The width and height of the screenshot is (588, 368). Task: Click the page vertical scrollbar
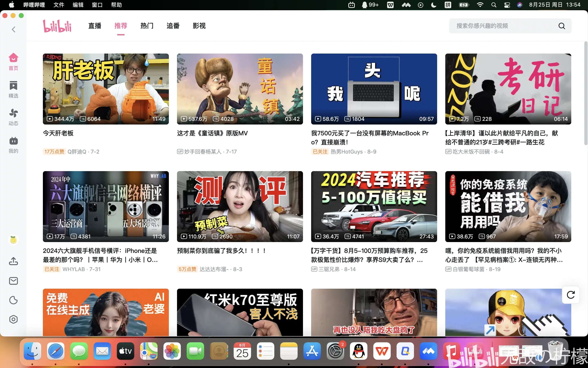(x=586, y=93)
